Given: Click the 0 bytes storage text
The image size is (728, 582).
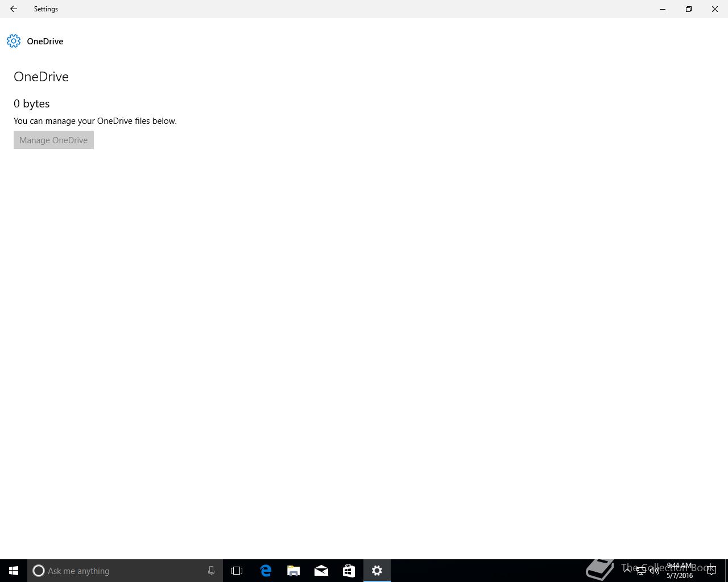Looking at the screenshot, I should click(32, 103).
